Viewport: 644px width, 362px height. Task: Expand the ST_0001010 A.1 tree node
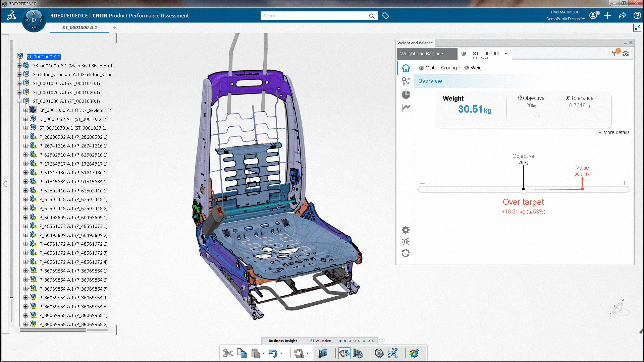point(19,83)
